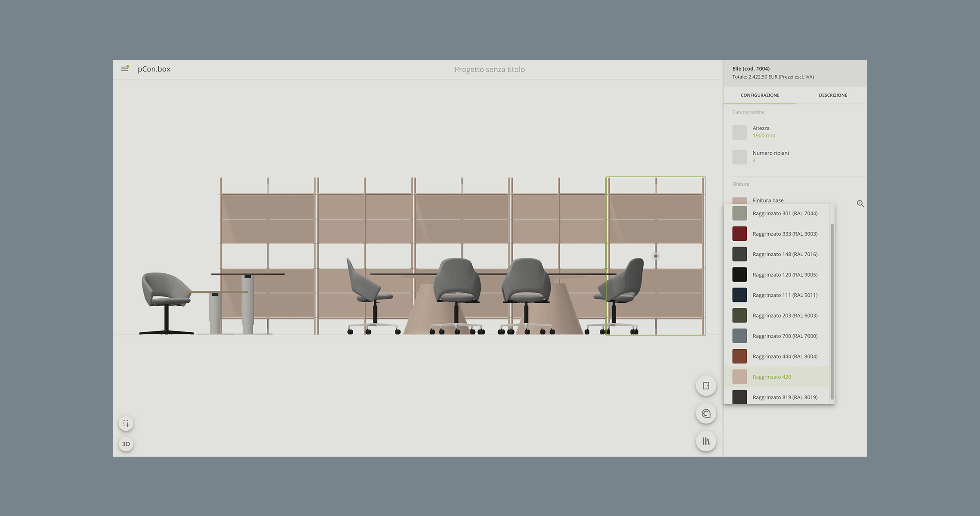
Task: Click the area selection tool icon
Action: point(126,424)
